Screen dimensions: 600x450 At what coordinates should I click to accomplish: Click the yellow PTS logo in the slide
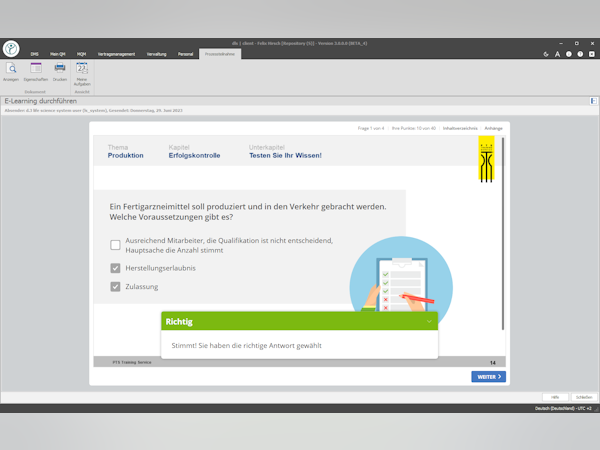[x=486, y=160]
